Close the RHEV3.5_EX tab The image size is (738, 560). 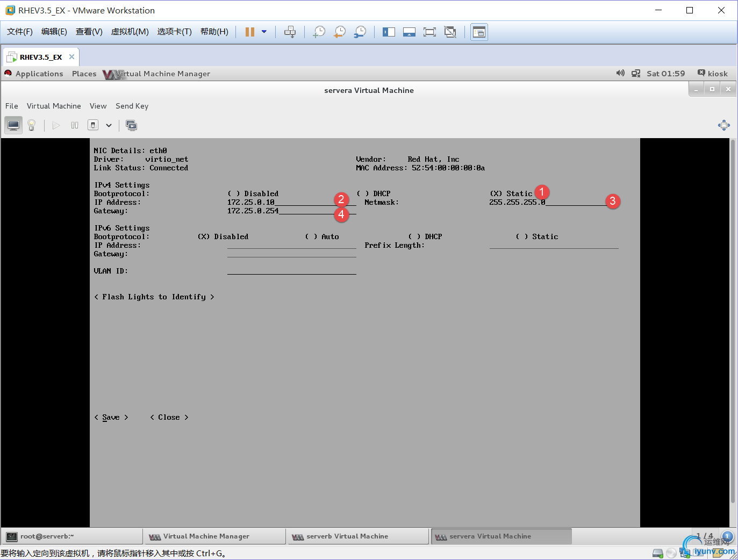point(71,56)
